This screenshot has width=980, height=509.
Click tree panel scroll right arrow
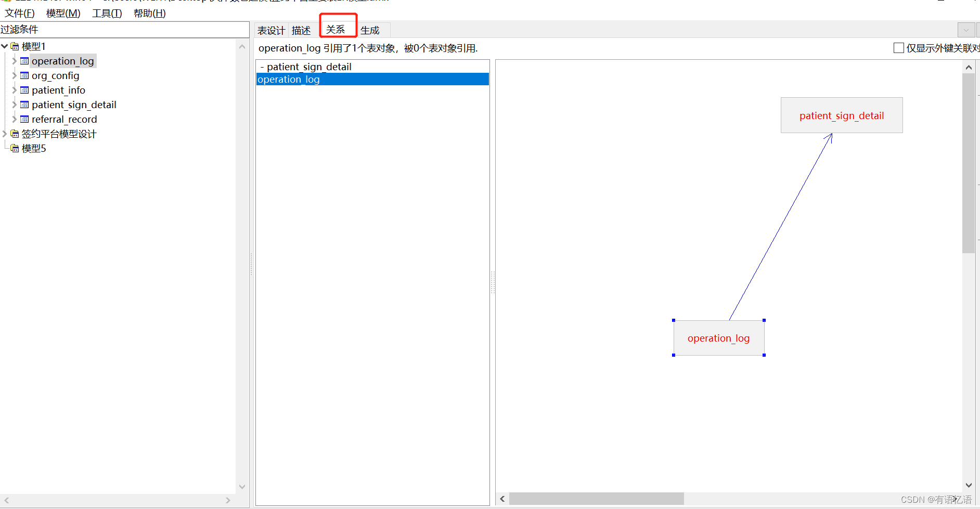tap(228, 500)
